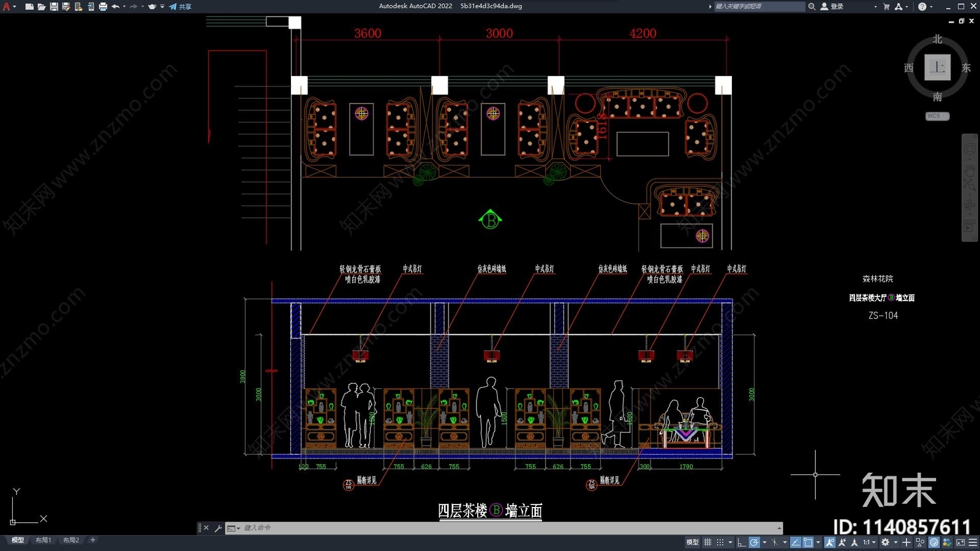Screen dimensions: 980x551
Task: Click the Redo arrow icon
Action: tap(134, 6)
